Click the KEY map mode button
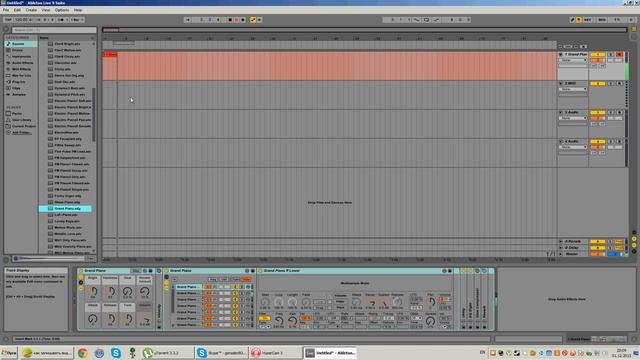This screenshot has width=640, height=360. click(588, 20)
